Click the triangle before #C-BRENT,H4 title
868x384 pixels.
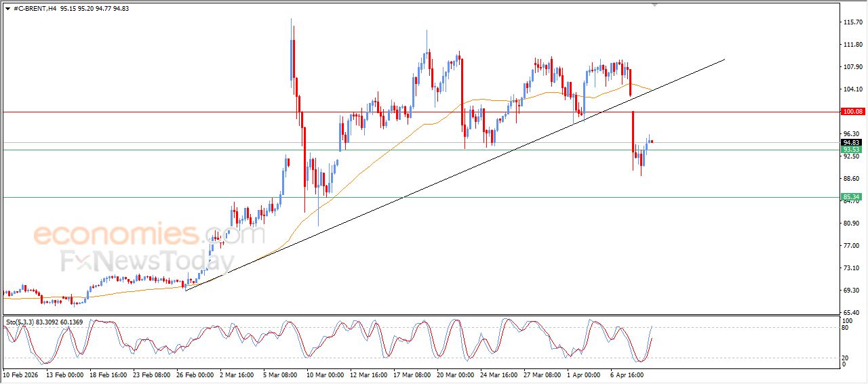[7, 8]
